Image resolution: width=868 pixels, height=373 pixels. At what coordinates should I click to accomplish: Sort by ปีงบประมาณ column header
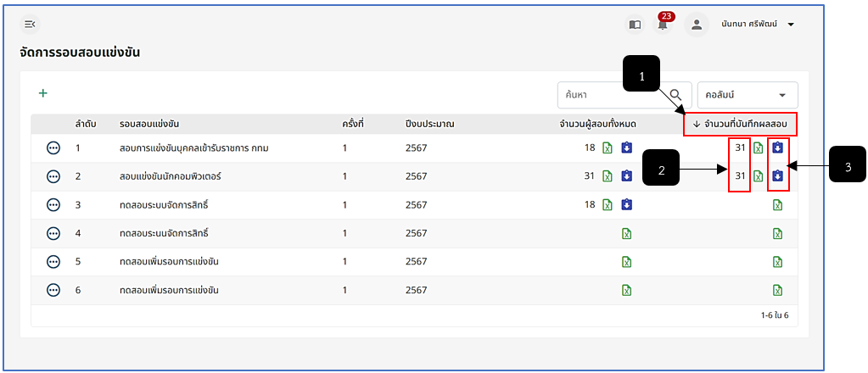pyautogui.click(x=429, y=124)
